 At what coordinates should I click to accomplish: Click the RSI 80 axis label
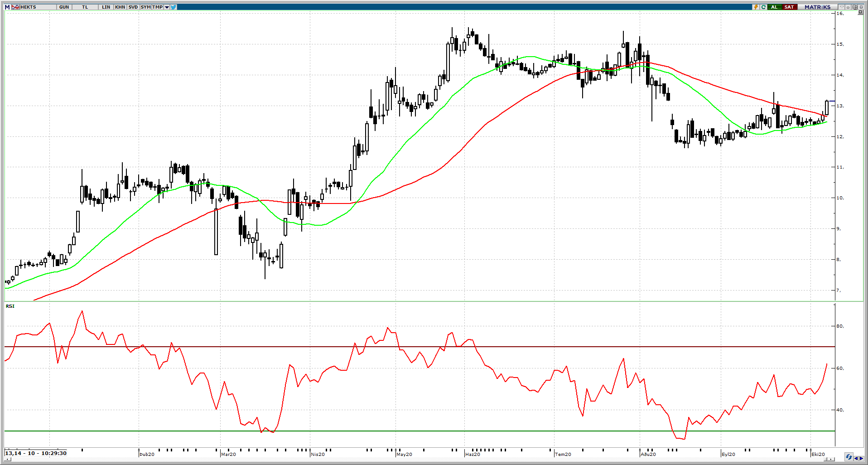(x=840, y=326)
